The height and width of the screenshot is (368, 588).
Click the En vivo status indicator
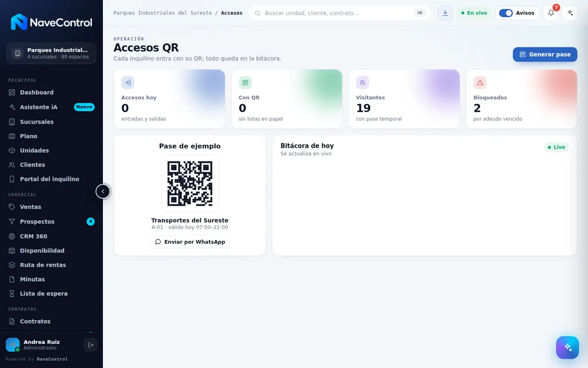474,13
